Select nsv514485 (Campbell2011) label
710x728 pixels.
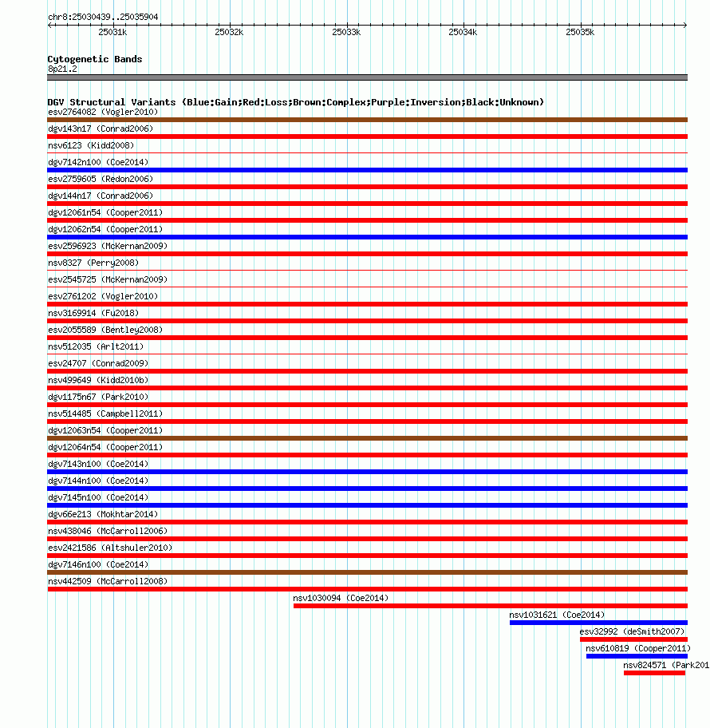(105, 413)
